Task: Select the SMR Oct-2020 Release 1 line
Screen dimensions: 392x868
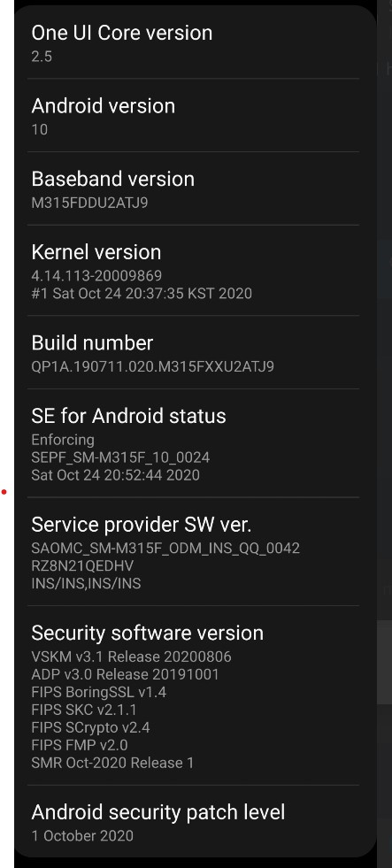Action: [113, 763]
